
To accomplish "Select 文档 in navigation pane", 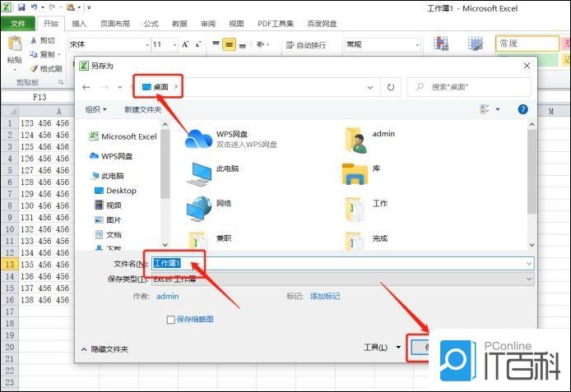I will click(108, 234).
